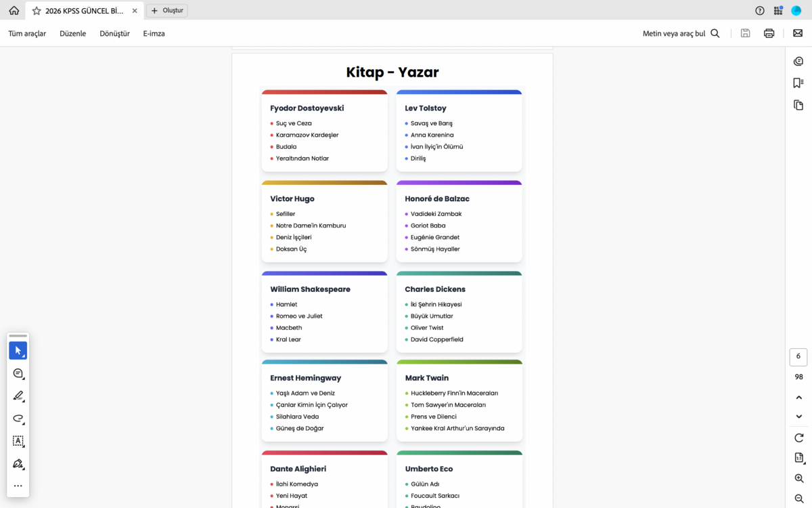Choose the signature fountain pen tool
Image resolution: width=812 pixels, height=508 pixels.
[18, 464]
